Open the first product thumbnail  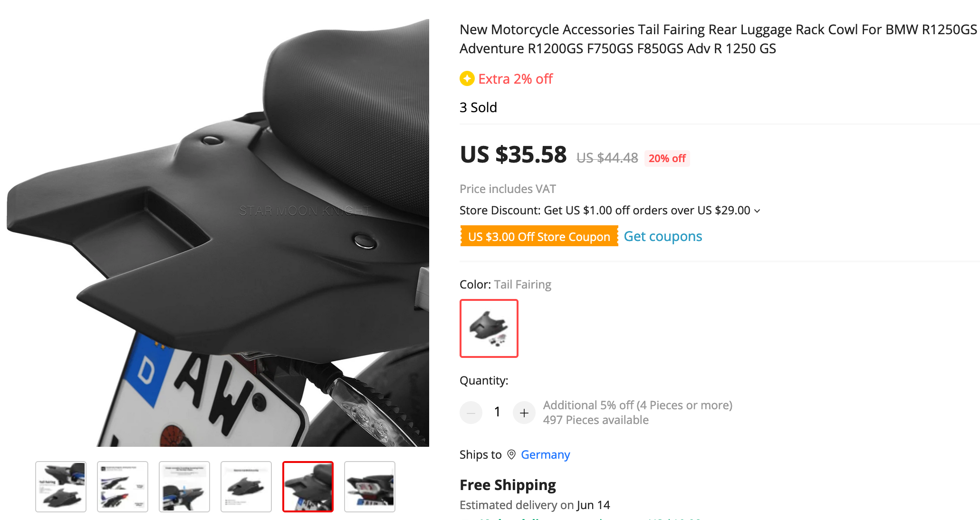click(61, 487)
